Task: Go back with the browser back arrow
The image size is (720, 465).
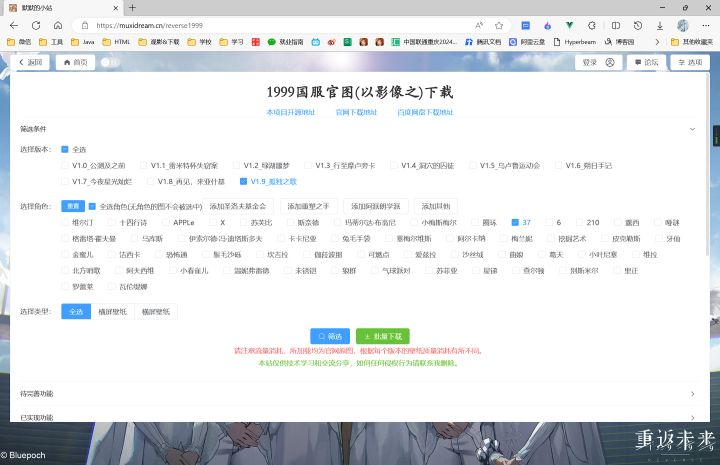Action: coord(14,26)
